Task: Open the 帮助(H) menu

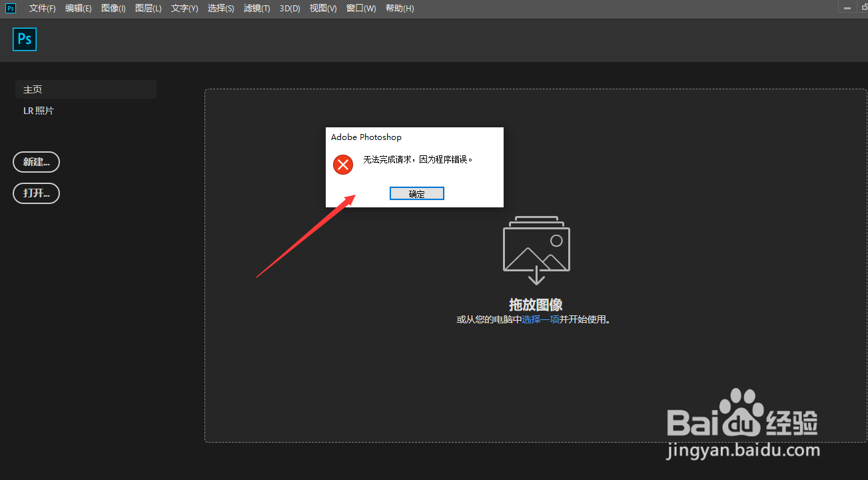Action: [400, 8]
